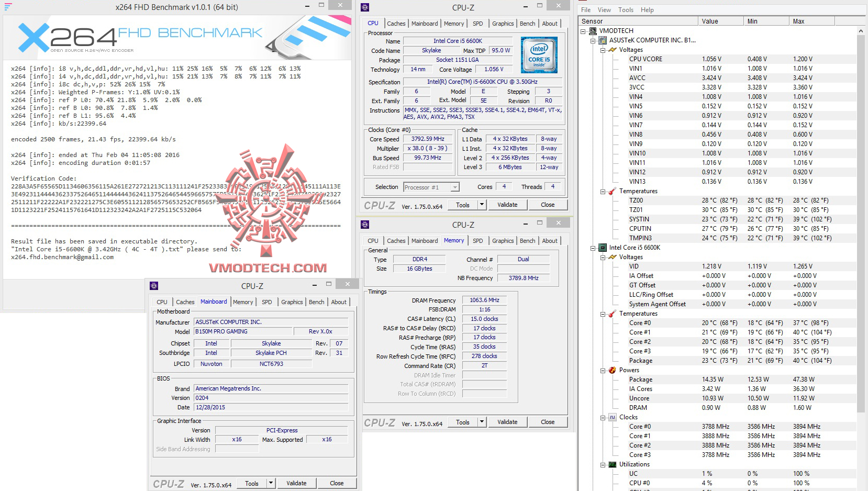Viewport: 868px width, 491px height.
Task: Click the Core Speed value 3792.59 MHz
Action: [428, 139]
